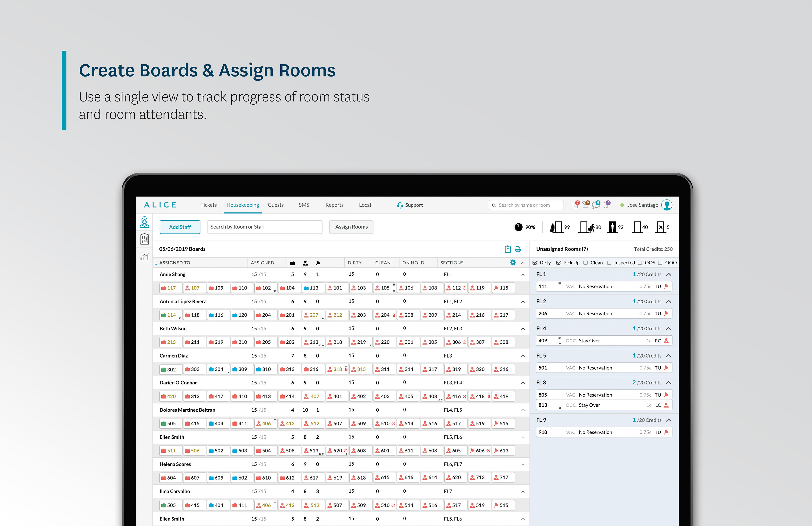Screen dimensions: 812x526
Task: Open the room attendant staff sidebar icon
Action: click(x=144, y=222)
